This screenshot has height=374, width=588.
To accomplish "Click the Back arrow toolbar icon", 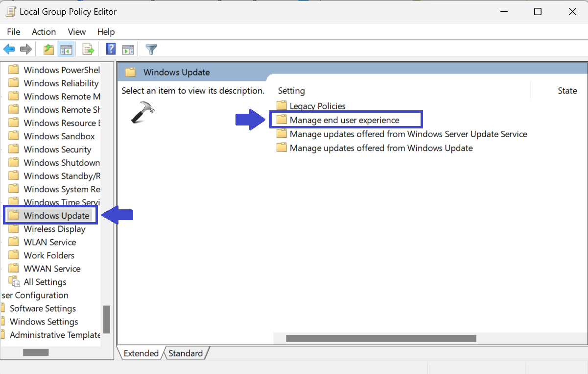I will 9,49.
